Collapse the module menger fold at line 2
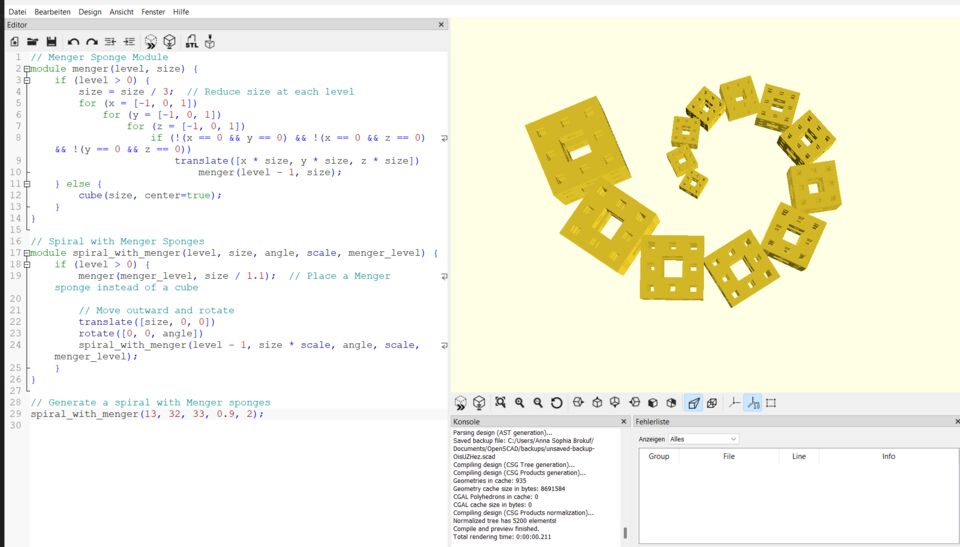Image resolution: width=960 pixels, height=547 pixels. pos(27,69)
